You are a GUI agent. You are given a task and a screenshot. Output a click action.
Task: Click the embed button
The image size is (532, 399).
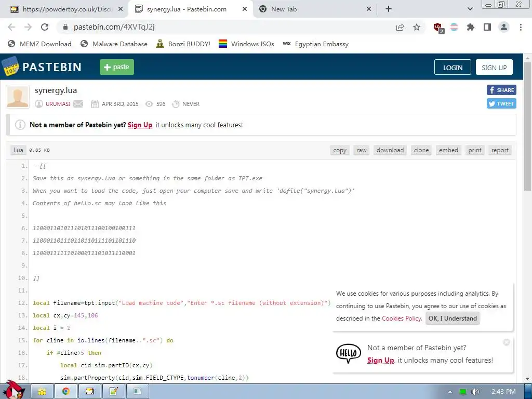coord(448,150)
